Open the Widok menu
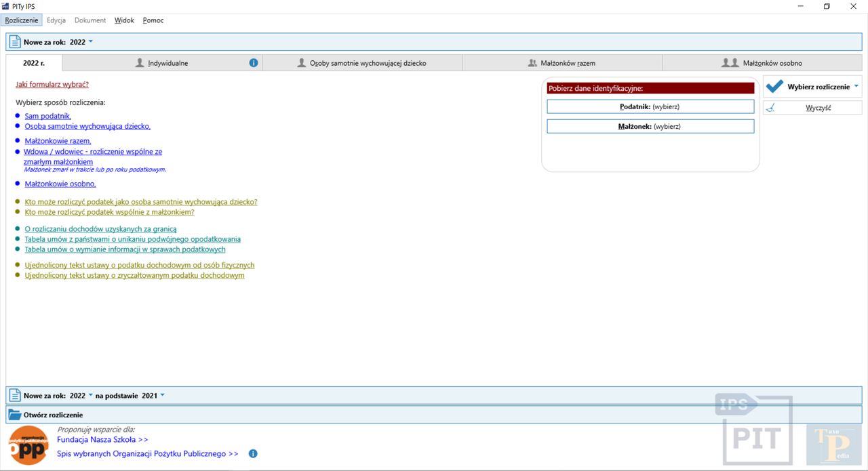 coord(124,20)
